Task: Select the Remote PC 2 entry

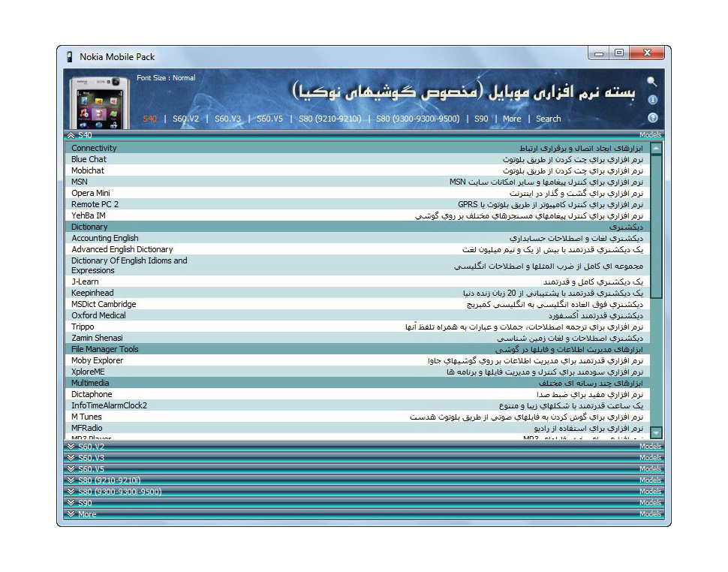Action: tap(357, 204)
